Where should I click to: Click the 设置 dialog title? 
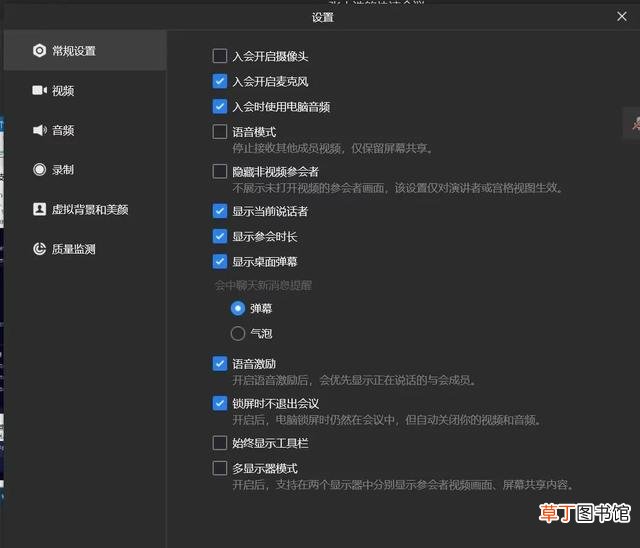pyautogui.click(x=322, y=18)
